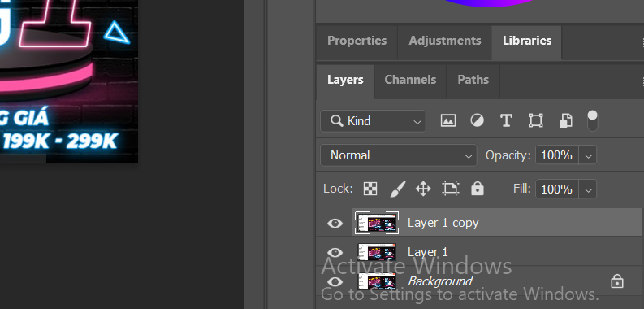Click the Layer 1 copy thumbnail

(377, 223)
